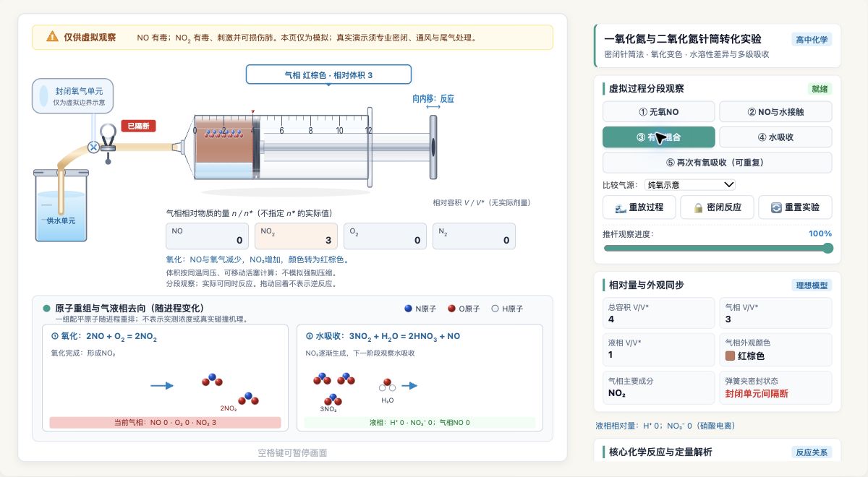The height and width of the screenshot is (477, 868).
Task: Select stage ① 无氧NO
Action: pyautogui.click(x=659, y=112)
